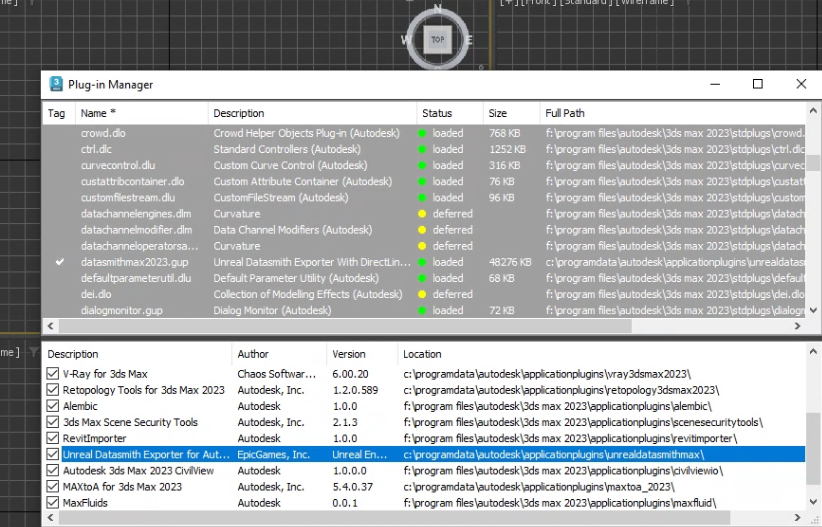This screenshot has width=822, height=527.
Task: Sort the upper list by Tag column header
Action: (59, 113)
